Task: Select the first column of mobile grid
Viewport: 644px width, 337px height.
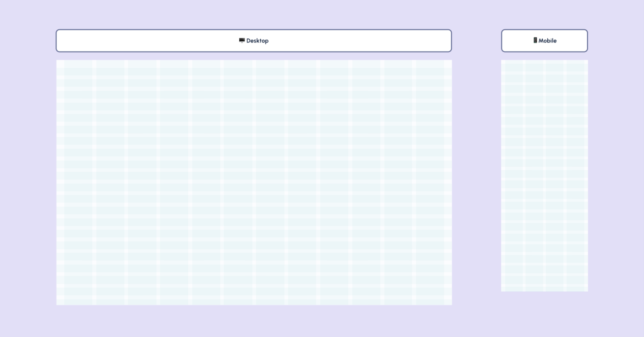Action: [x=513, y=176]
